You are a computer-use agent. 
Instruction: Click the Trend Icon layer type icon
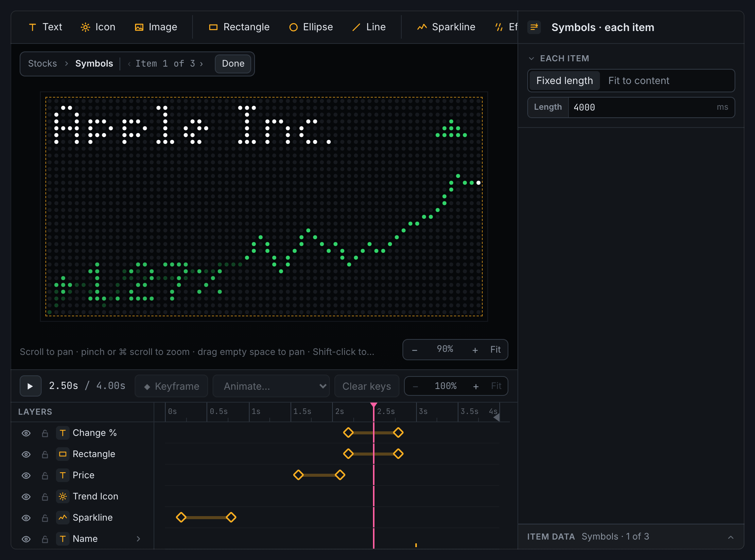coord(63,496)
